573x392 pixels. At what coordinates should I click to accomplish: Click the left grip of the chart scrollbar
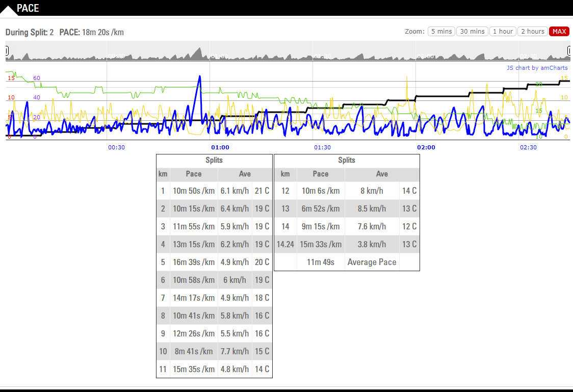point(7,50)
